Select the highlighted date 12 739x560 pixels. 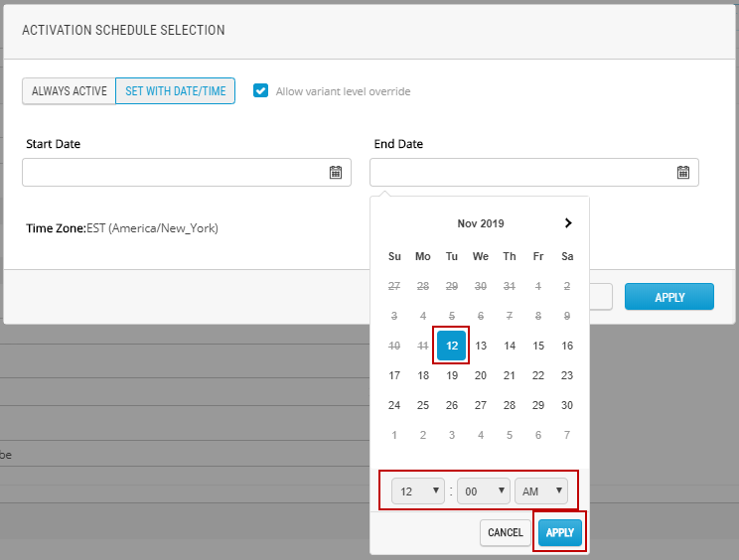(452, 346)
